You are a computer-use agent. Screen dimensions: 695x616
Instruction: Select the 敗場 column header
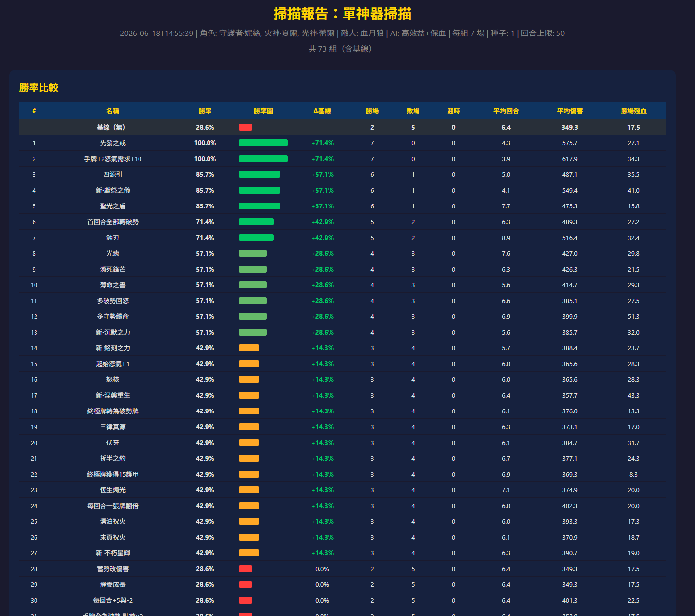pos(413,111)
